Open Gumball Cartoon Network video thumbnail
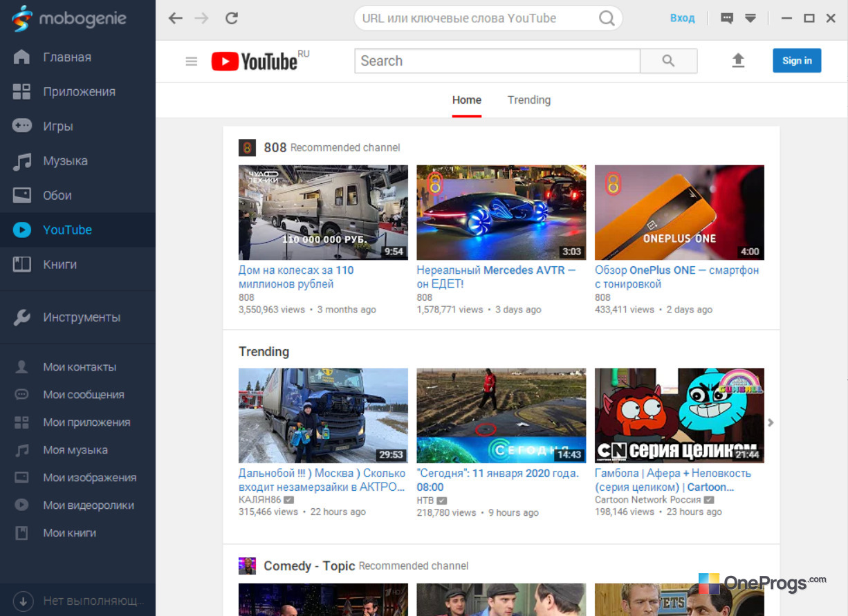The height and width of the screenshot is (616, 848). point(679,416)
